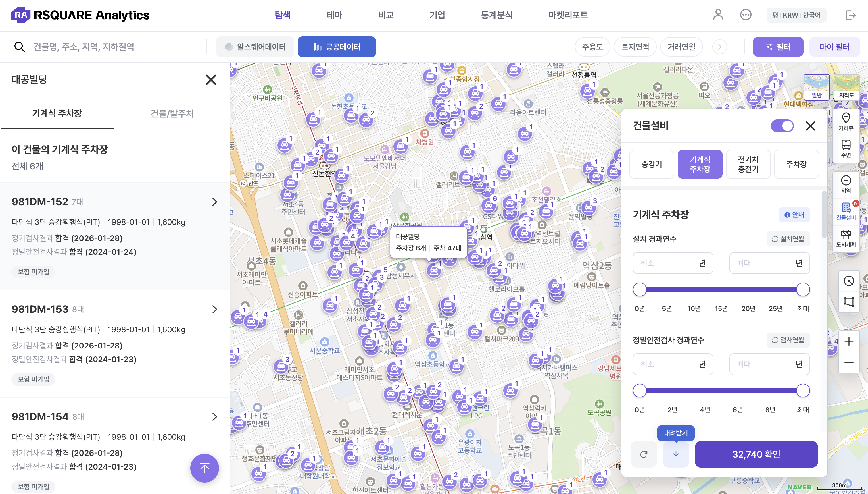Click the RSQUARE Analytics logo

click(80, 15)
